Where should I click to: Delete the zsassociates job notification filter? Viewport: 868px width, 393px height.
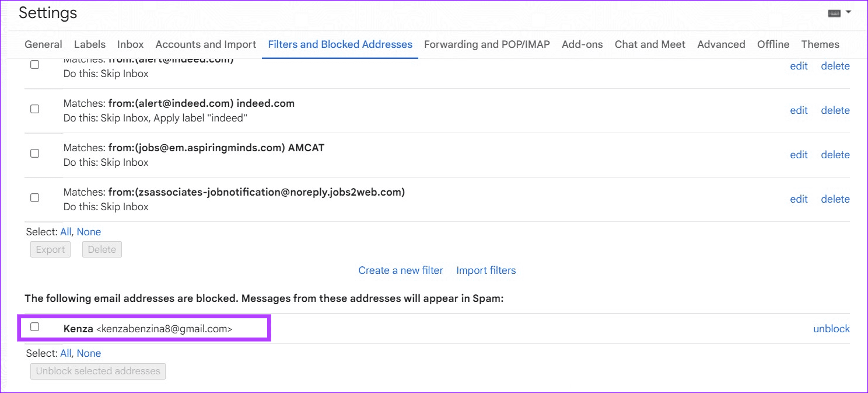pyautogui.click(x=835, y=199)
